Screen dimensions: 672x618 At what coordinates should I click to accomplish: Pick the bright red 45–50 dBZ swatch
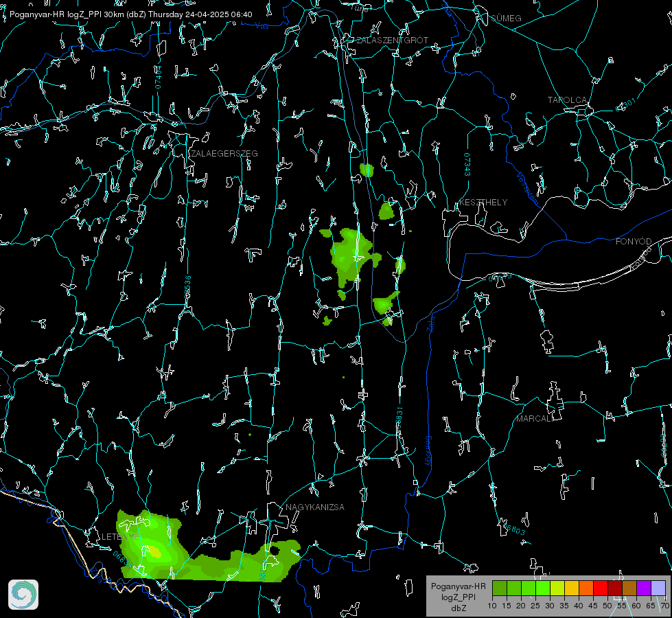pos(601,588)
